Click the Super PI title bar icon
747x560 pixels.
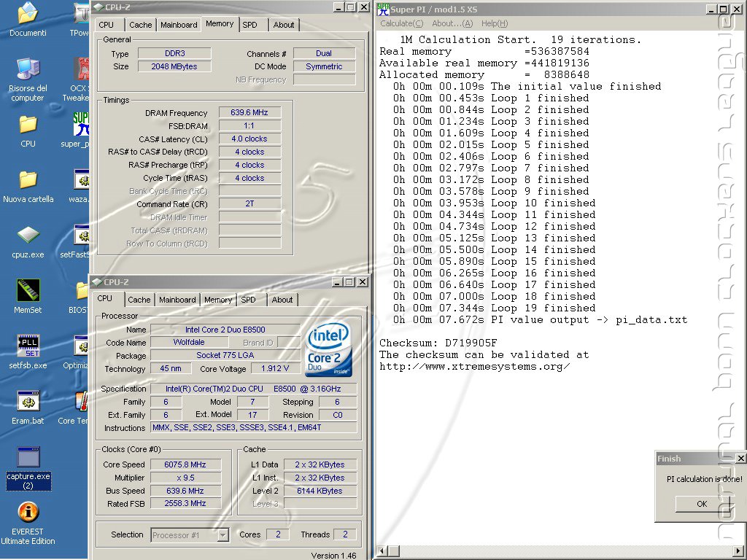[x=383, y=9]
